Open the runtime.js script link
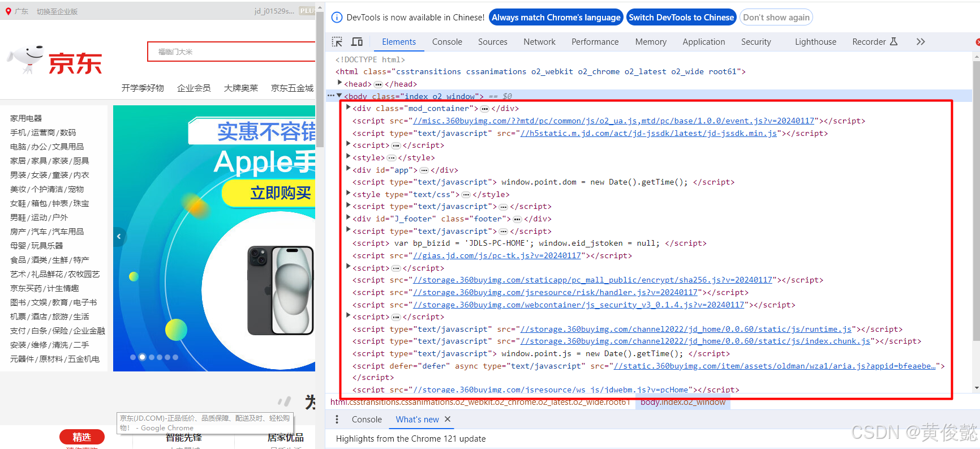The image size is (980, 449). (686, 329)
